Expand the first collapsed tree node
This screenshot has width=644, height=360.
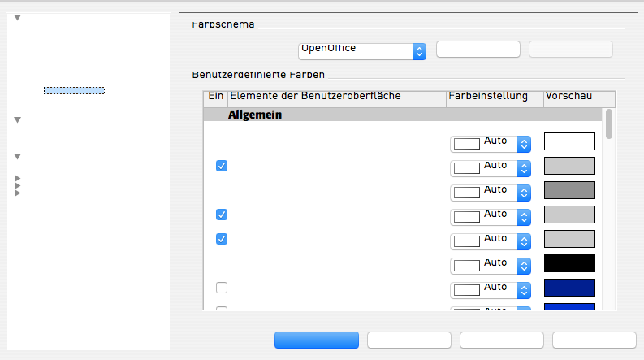pos(18,178)
